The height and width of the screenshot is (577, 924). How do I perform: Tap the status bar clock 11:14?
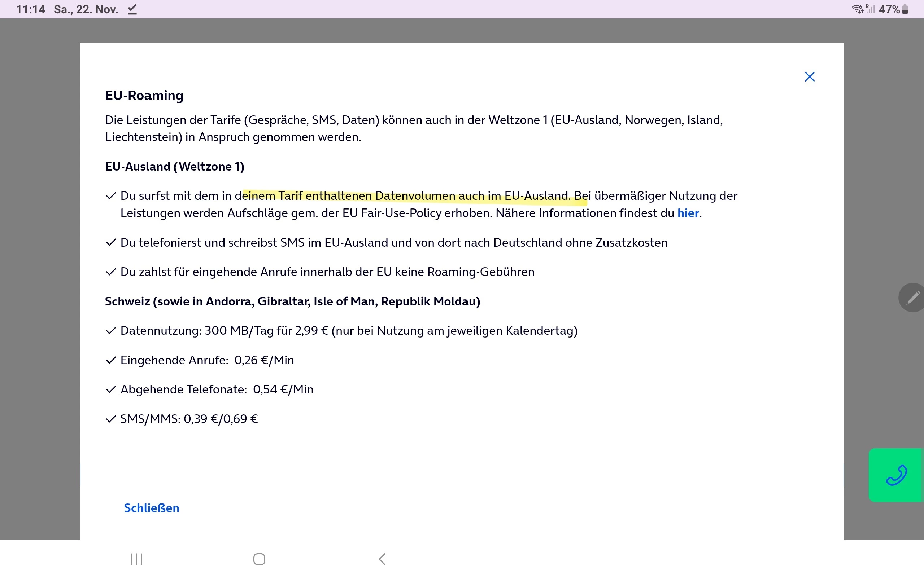[31, 9]
